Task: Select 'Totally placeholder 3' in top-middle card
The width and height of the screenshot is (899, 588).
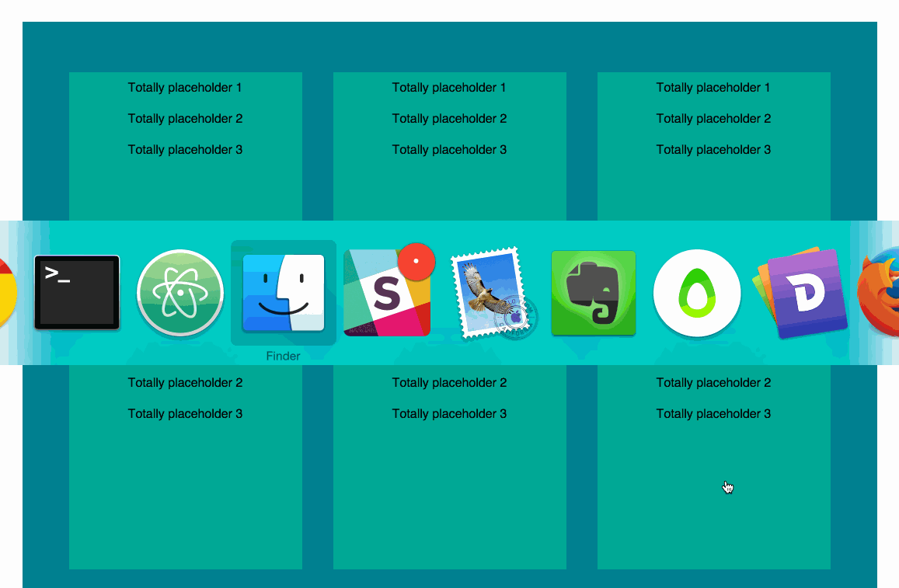Action: (x=449, y=150)
